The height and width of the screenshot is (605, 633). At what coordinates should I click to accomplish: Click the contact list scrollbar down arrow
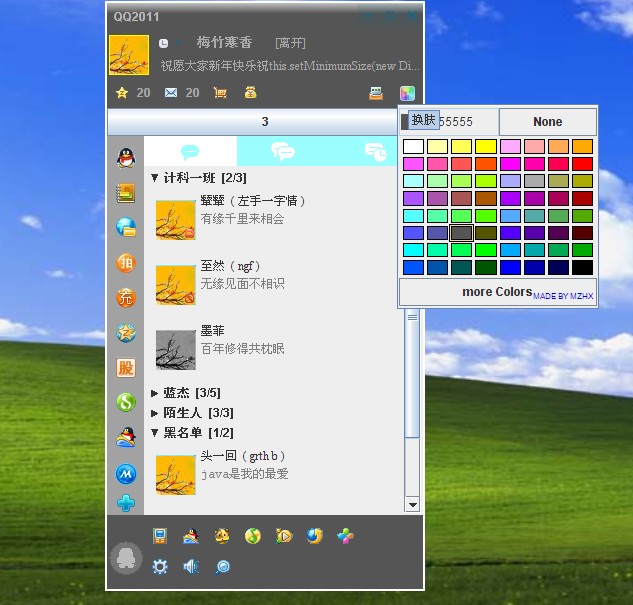pos(412,505)
